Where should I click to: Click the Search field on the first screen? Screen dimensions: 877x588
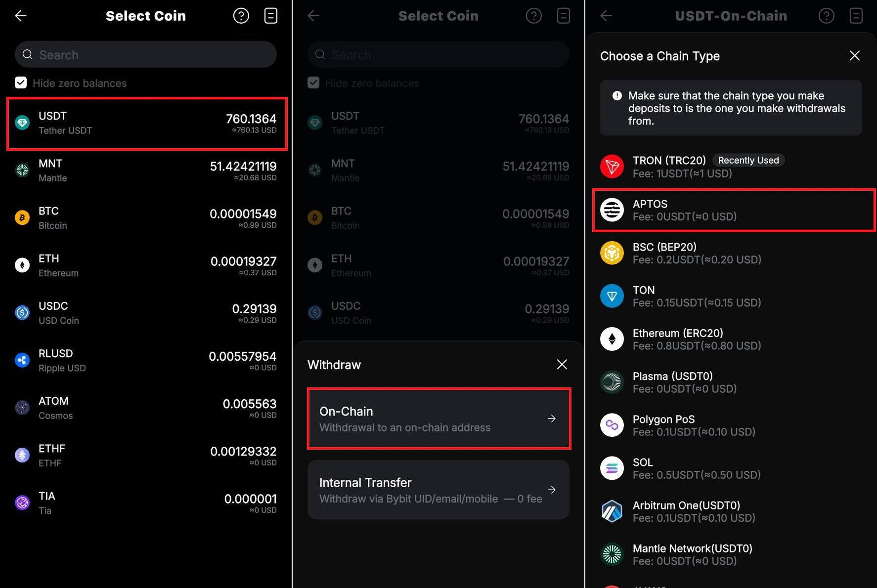146,54
